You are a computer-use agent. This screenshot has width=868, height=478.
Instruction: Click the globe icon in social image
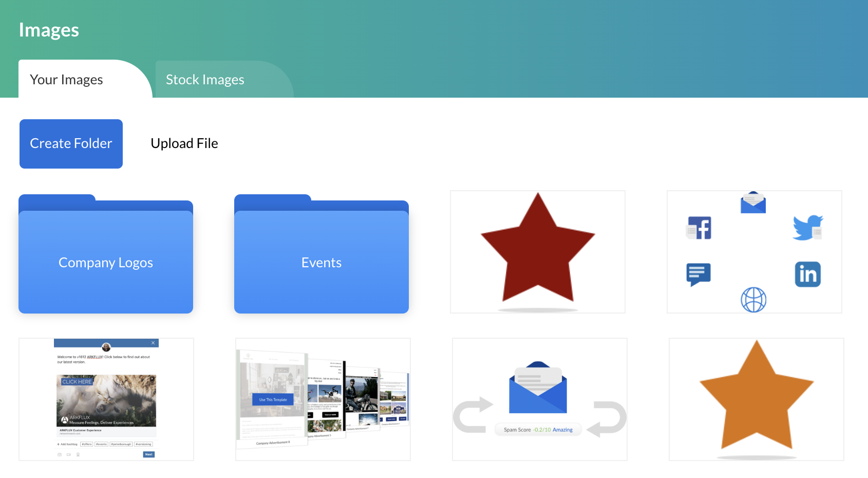coord(753,300)
